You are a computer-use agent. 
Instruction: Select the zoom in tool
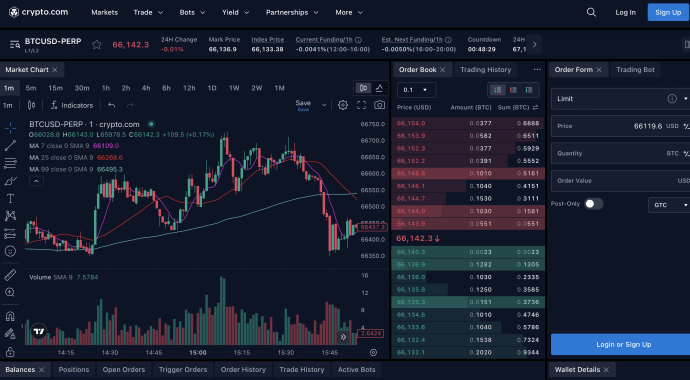click(x=10, y=292)
